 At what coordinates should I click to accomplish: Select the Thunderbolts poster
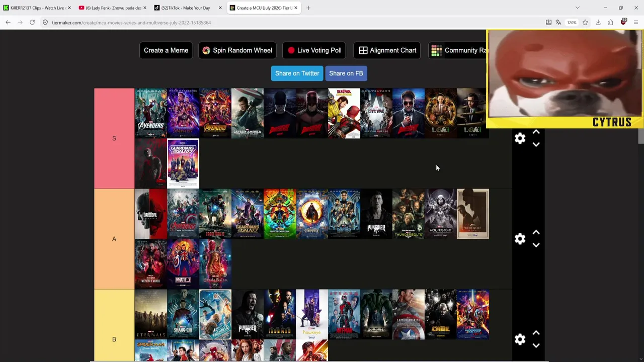coord(409,214)
